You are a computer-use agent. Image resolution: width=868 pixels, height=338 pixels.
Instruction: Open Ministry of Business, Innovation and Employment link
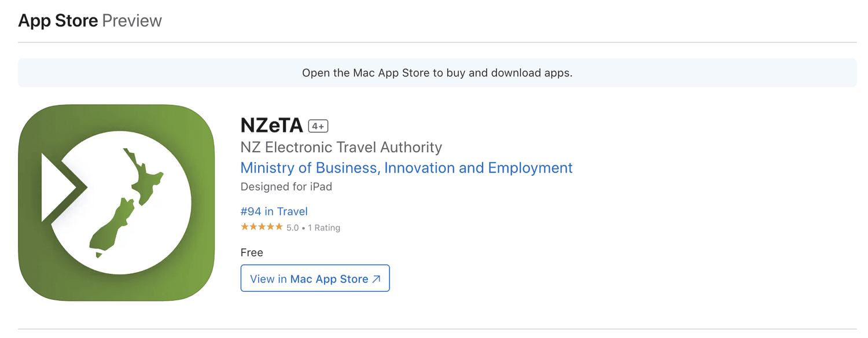point(406,168)
